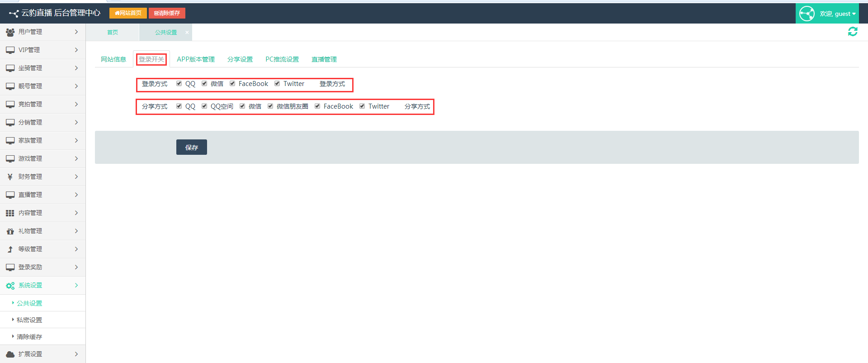This screenshot has width=868, height=363.
Task: Toggle 微信朋友圈 share checkbox
Action: [270, 106]
